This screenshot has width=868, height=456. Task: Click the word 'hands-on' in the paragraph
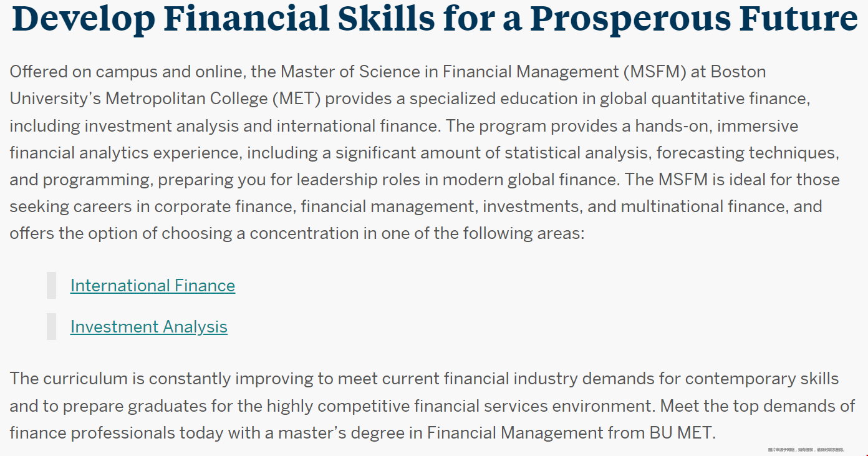[x=673, y=125]
